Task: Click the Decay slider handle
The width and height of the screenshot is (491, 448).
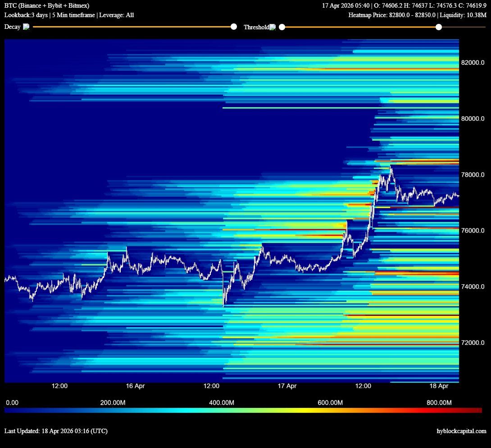Action: pos(234,27)
